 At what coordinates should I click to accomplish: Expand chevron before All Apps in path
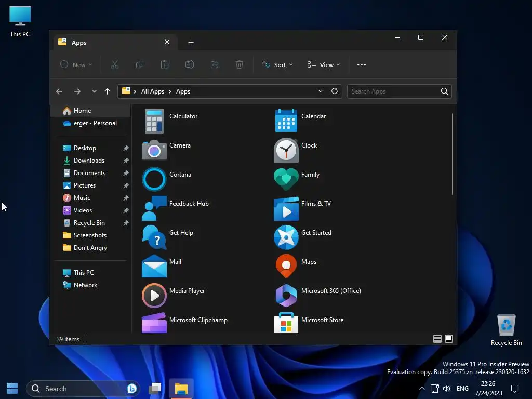click(135, 91)
